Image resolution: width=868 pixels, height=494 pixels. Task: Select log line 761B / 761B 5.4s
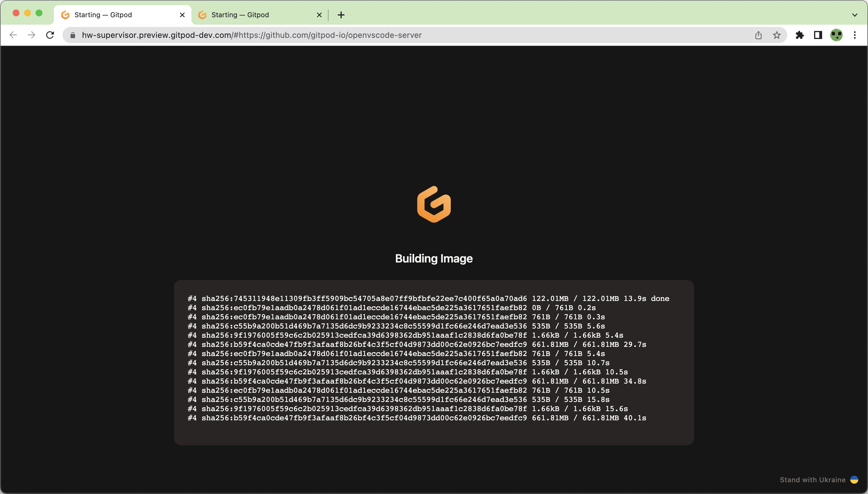[x=396, y=353]
